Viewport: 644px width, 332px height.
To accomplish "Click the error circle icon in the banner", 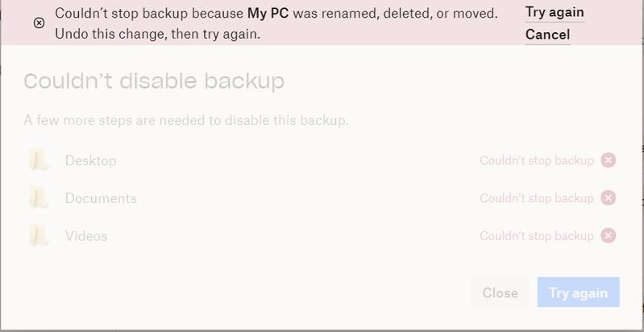I will pos(39,23).
